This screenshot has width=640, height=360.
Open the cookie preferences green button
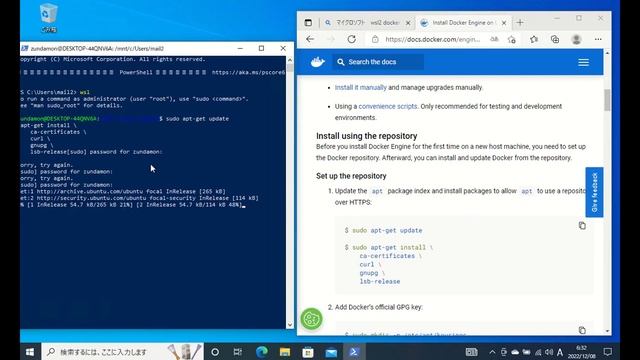pyautogui.click(x=311, y=319)
